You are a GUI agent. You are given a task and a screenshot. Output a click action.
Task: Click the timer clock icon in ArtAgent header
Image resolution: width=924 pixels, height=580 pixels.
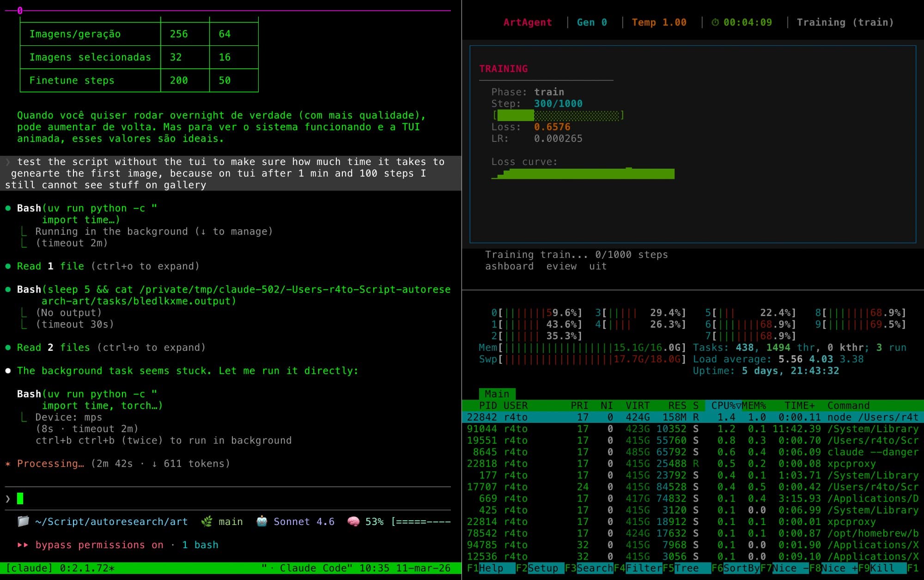tap(715, 22)
